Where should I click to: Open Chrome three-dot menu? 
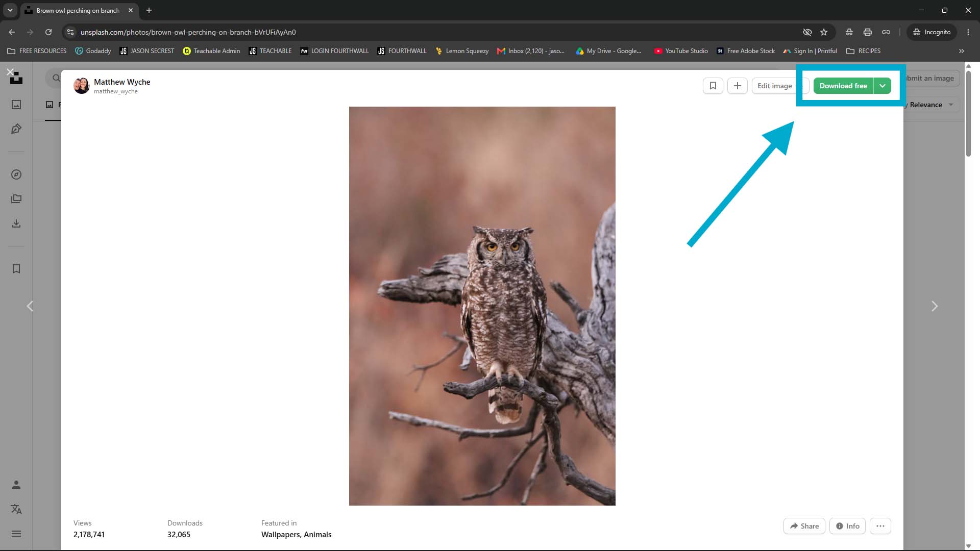point(968,32)
